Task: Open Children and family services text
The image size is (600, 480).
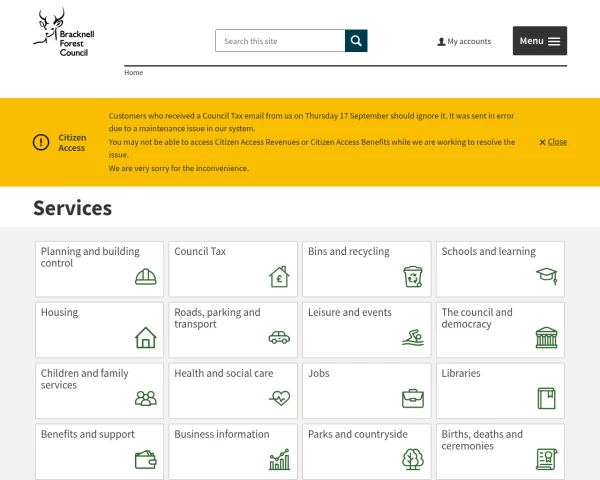Action: [85, 379]
